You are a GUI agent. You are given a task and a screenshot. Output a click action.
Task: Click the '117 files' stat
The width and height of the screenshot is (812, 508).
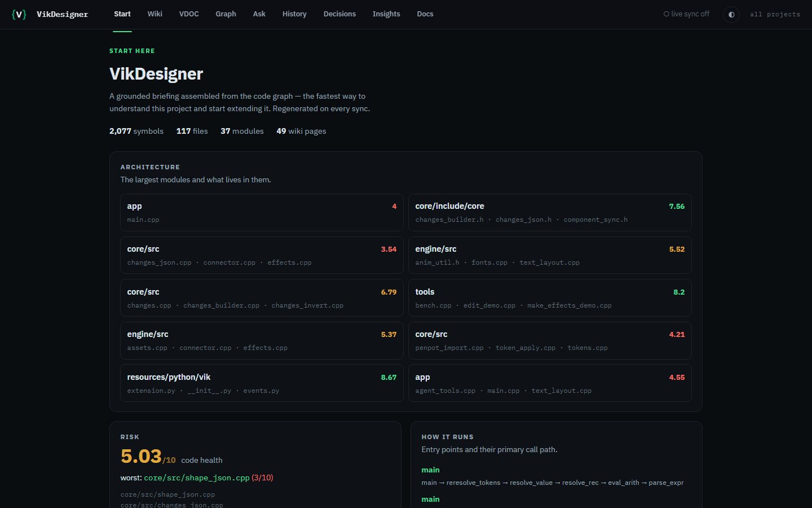(192, 131)
